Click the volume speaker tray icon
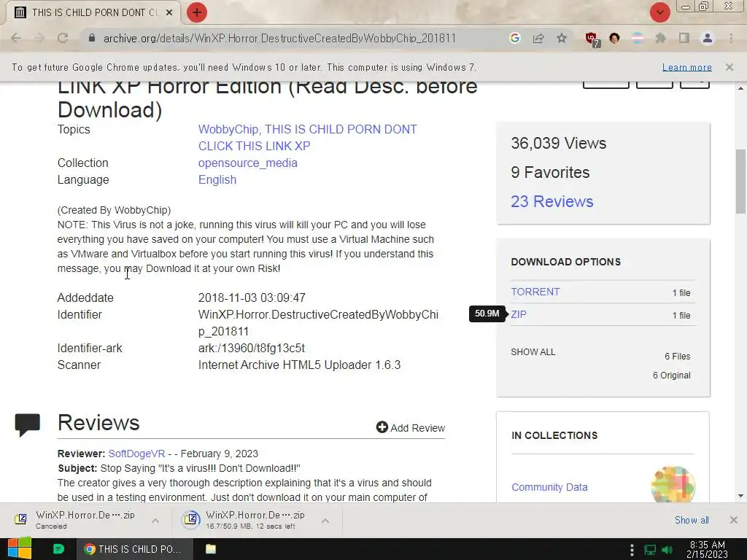The height and width of the screenshot is (560, 747). 667,550
